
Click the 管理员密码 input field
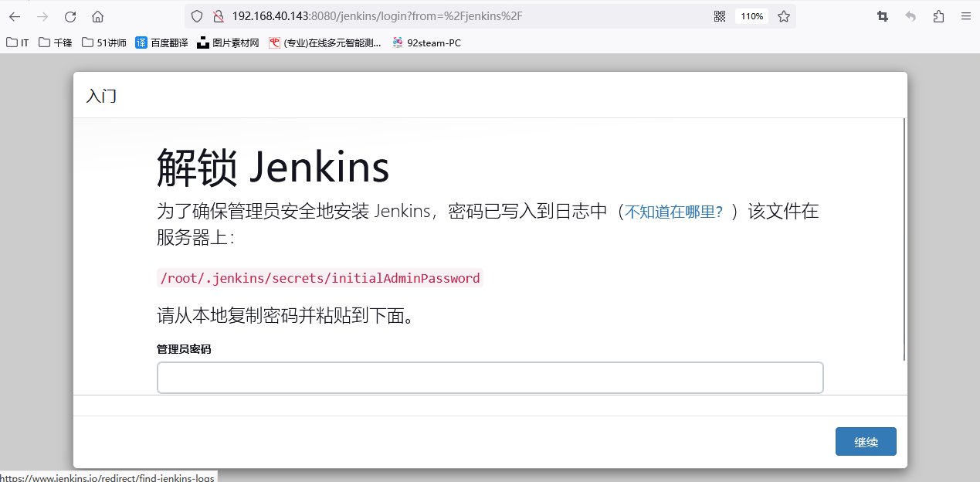point(490,378)
